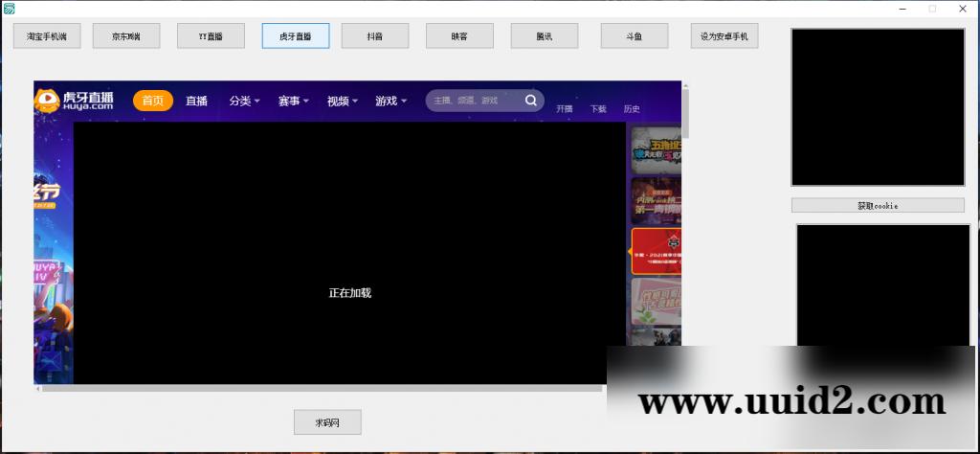The height and width of the screenshot is (454, 980).
Task: Click the 获取cookie button
Action: click(x=878, y=205)
